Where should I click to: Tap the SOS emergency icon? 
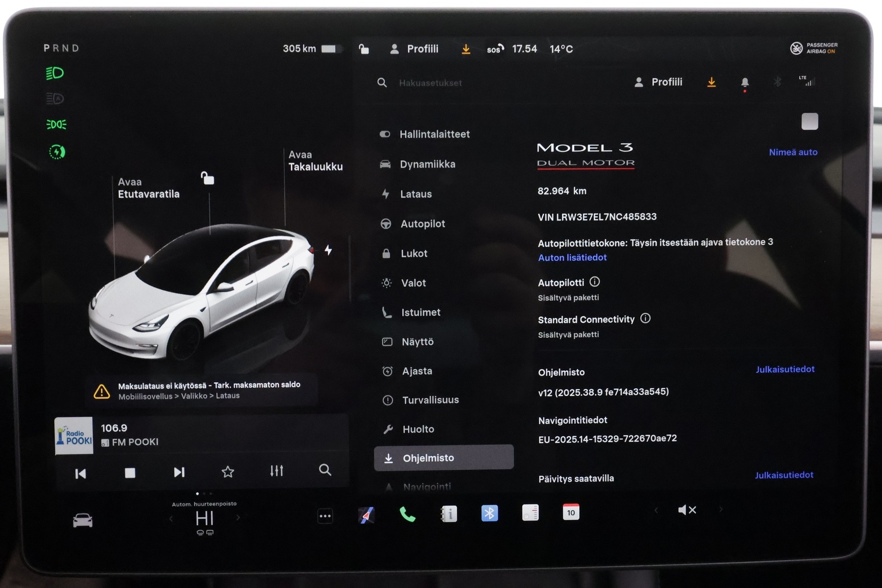[494, 48]
